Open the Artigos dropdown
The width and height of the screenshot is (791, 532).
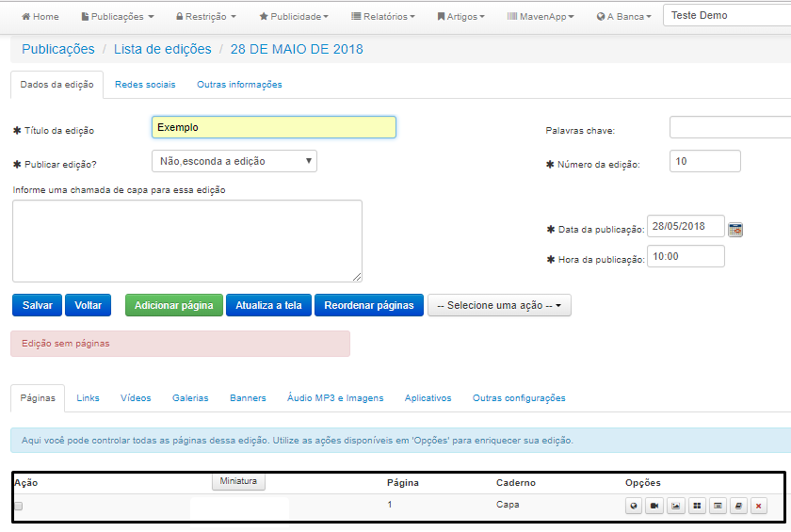point(461,17)
